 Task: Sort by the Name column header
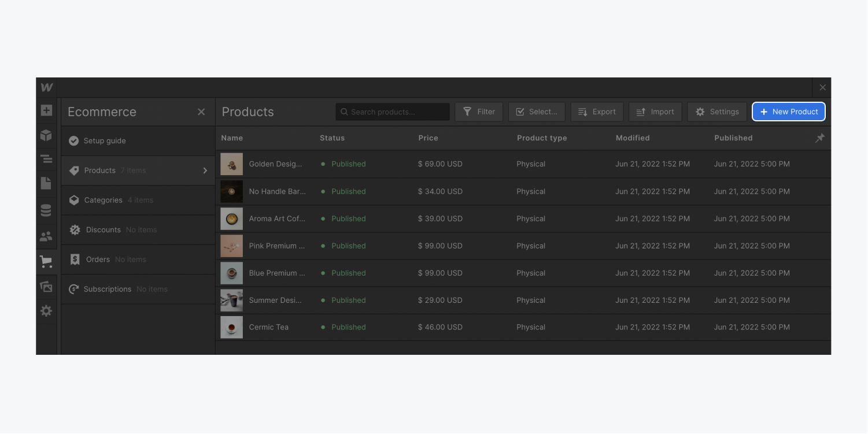[232, 138]
